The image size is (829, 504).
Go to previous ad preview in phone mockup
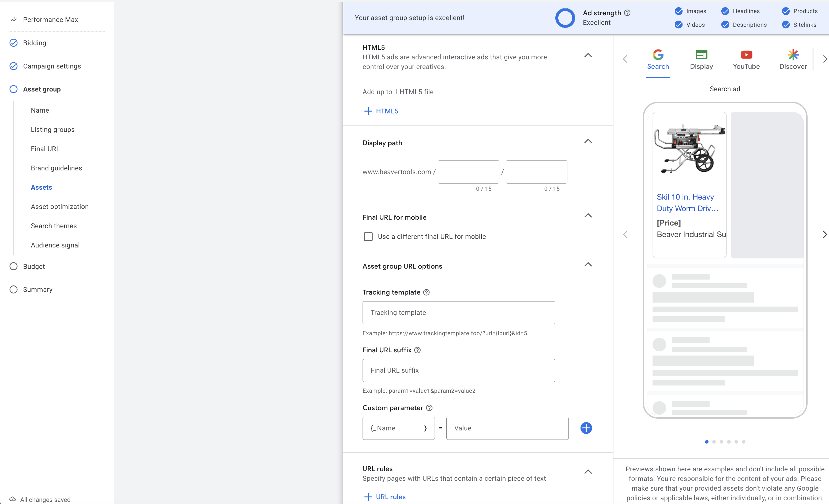click(x=625, y=234)
